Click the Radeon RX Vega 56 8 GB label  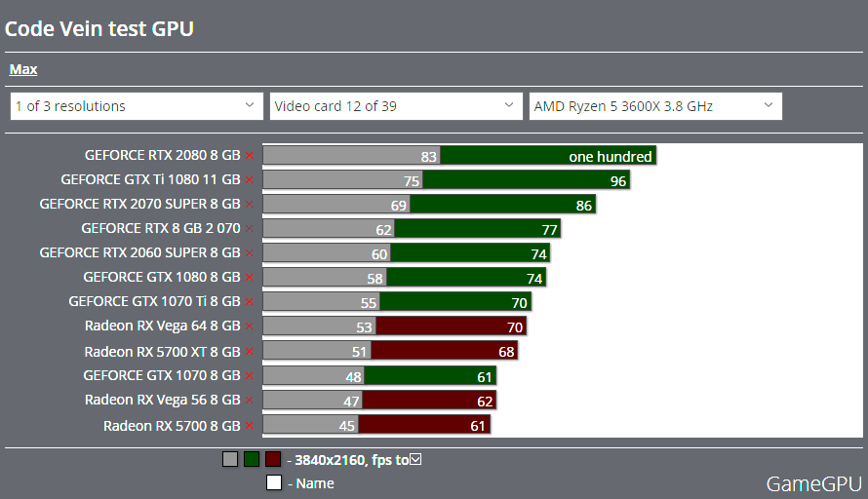tap(163, 400)
